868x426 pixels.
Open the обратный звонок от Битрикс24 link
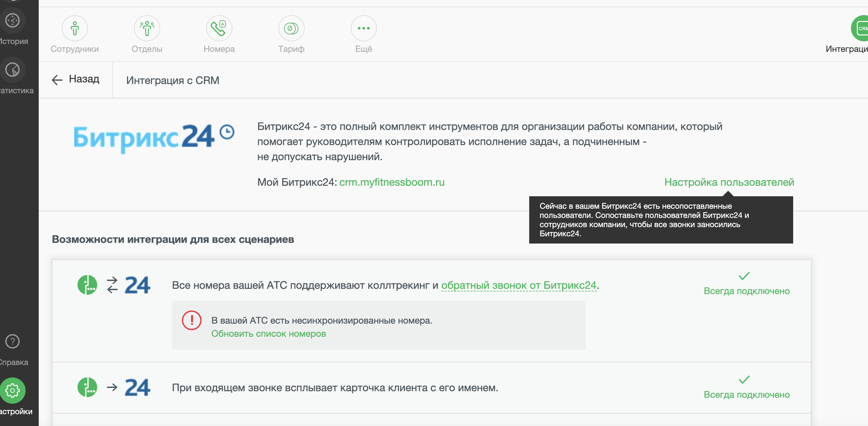click(519, 285)
